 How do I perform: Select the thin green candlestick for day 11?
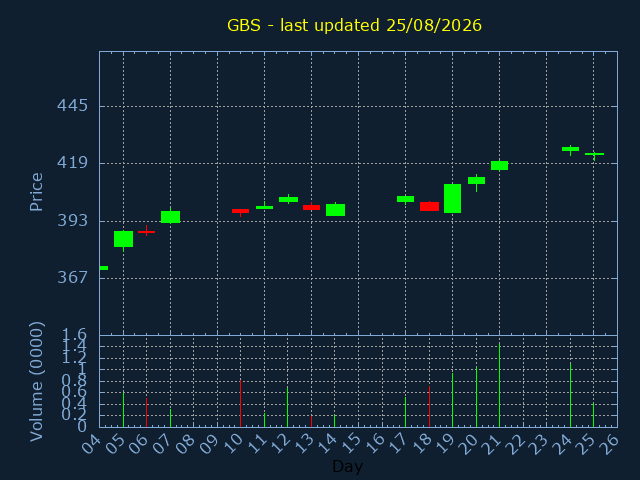click(x=264, y=207)
